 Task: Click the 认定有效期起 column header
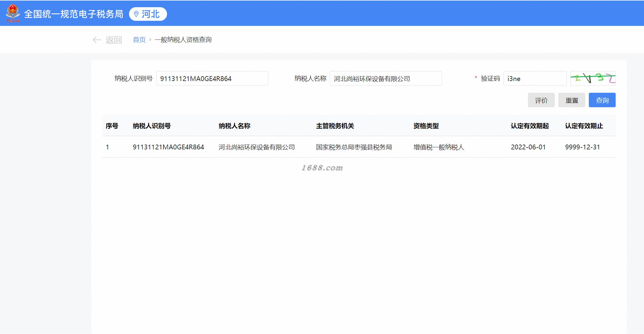[x=529, y=126]
